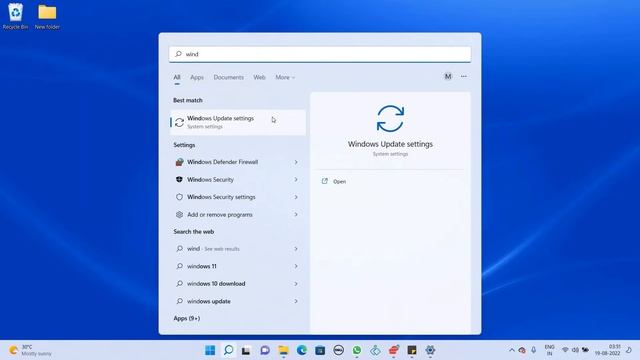
Task: Switch to the Web search tab
Action: (x=259, y=77)
